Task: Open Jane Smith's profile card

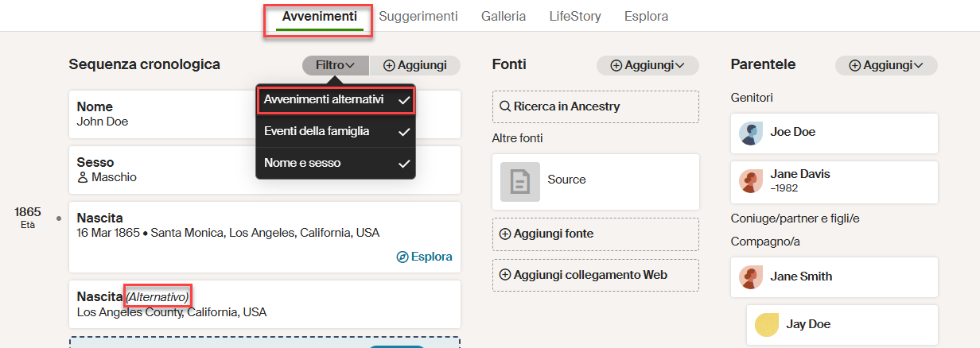Action: (x=834, y=277)
